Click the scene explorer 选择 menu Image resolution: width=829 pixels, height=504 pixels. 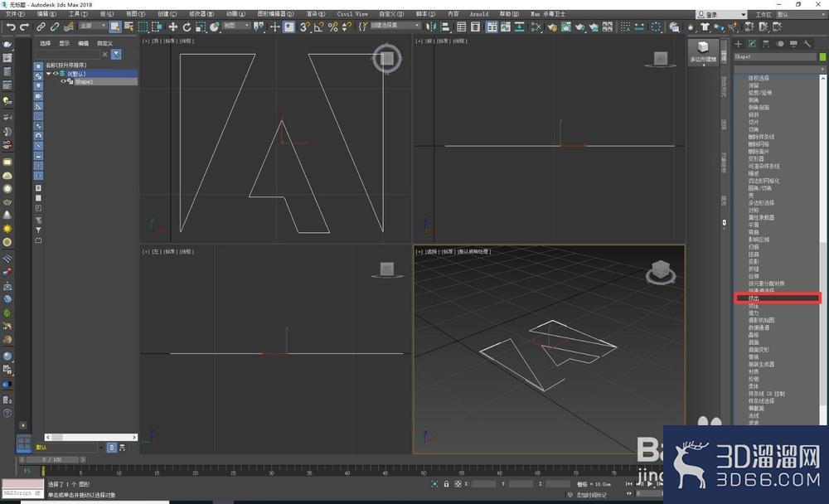pos(46,43)
